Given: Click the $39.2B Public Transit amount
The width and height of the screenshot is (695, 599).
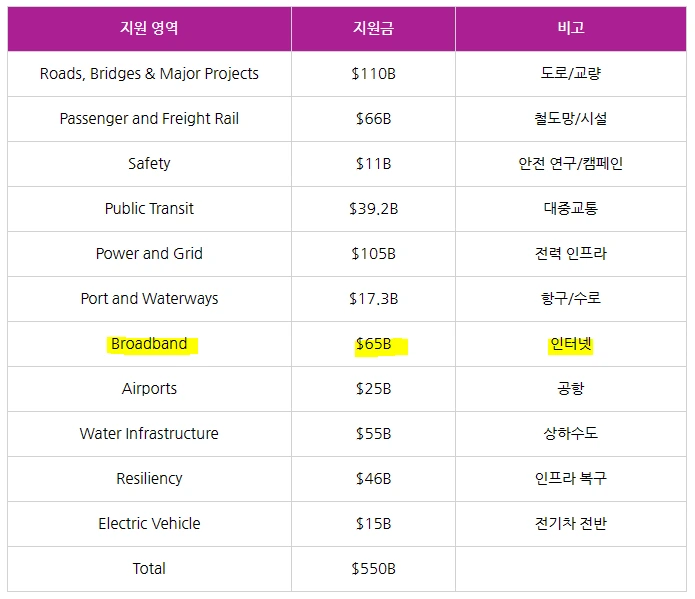Looking at the screenshot, I should pos(373,209).
